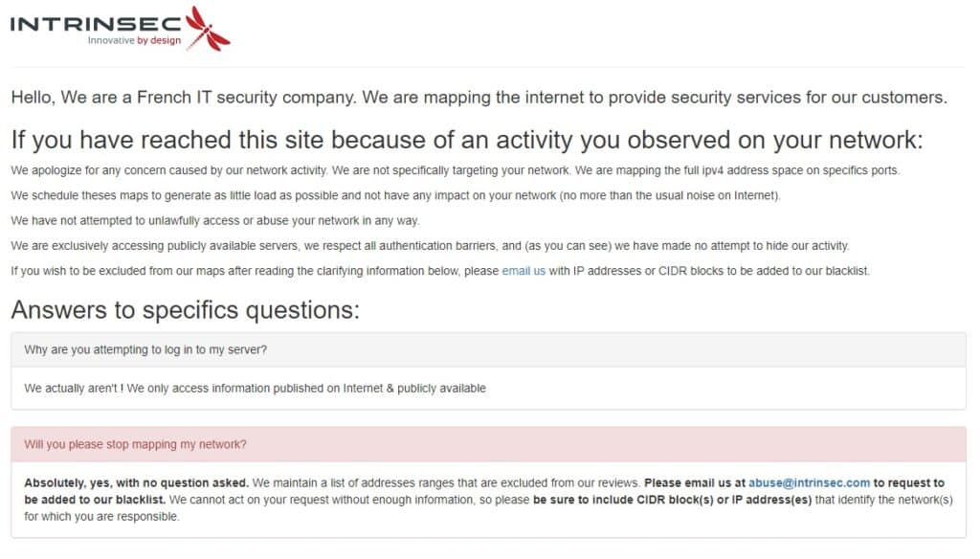Open the 'email us' link
The image size is (980, 559).
pyautogui.click(x=523, y=271)
